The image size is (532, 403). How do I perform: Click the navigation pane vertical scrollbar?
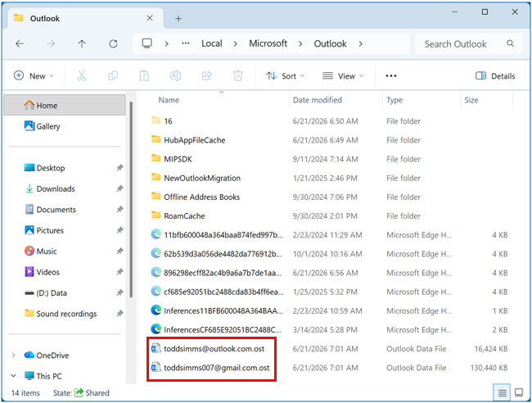pyautogui.click(x=131, y=201)
